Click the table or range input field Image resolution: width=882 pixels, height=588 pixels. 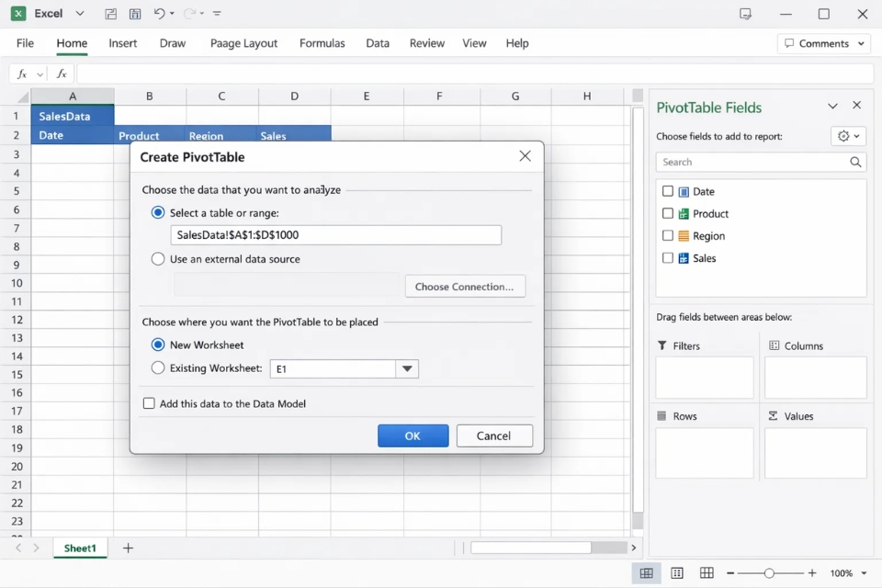point(335,235)
